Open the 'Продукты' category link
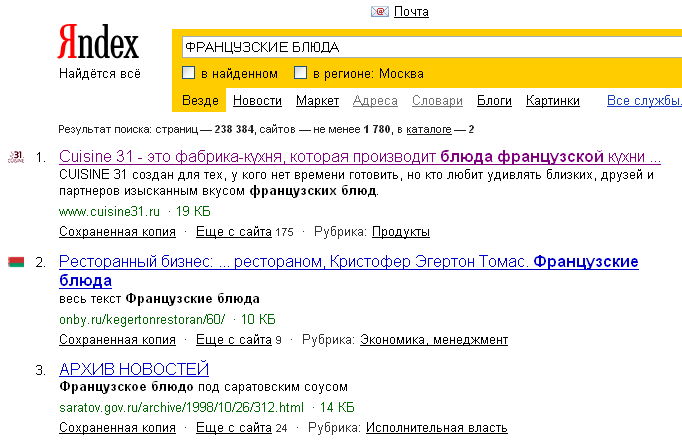Image resolution: width=682 pixels, height=440 pixels. coord(401,231)
